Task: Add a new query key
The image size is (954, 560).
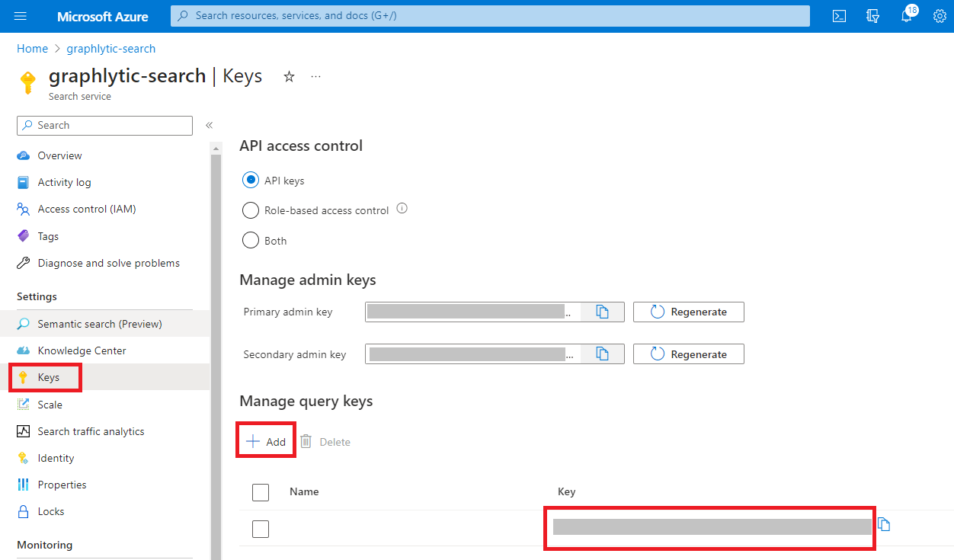Action: pos(266,442)
